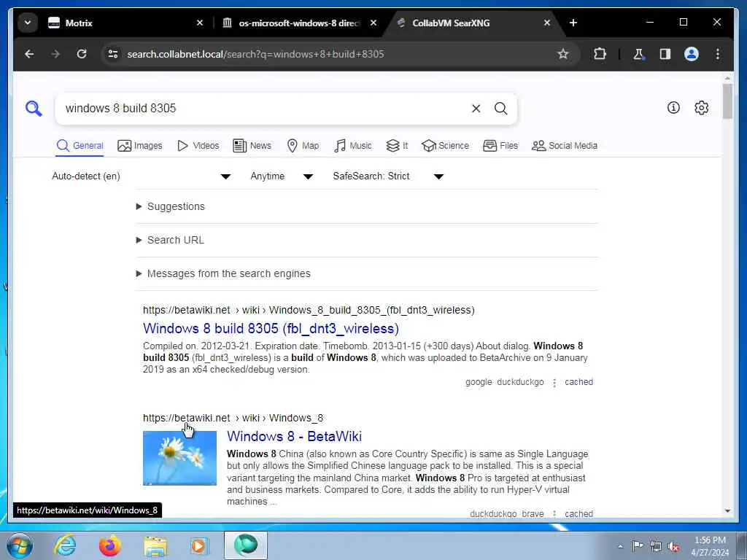Bookmark this page with the star icon
This screenshot has width=747, height=560.
tap(563, 54)
